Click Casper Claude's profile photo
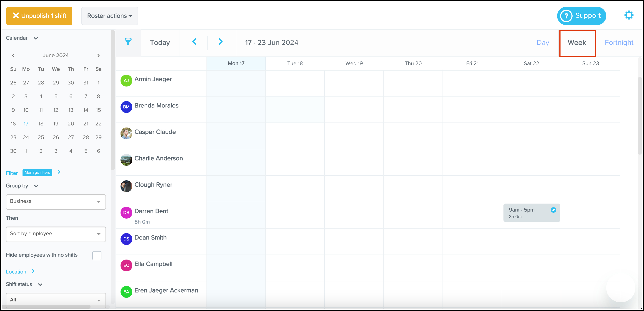The image size is (644, 311). point(126,133)
